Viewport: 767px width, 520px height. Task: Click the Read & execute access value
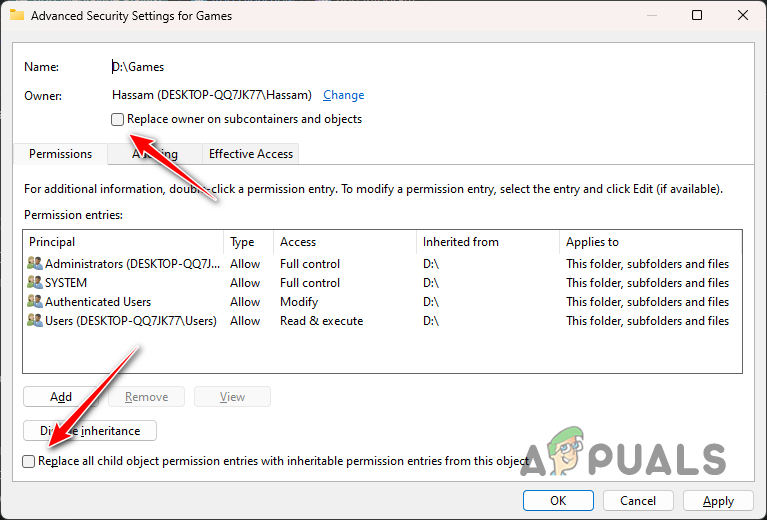click(x=321, y=321)
